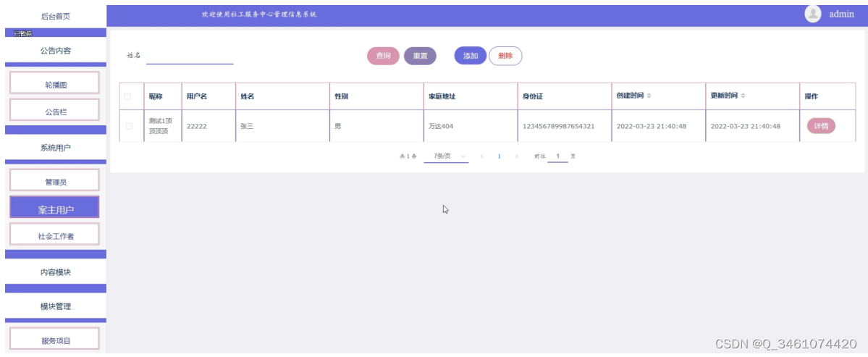Check the row checkbox for 张三
The image size is (868, 357).
(129, 126)
